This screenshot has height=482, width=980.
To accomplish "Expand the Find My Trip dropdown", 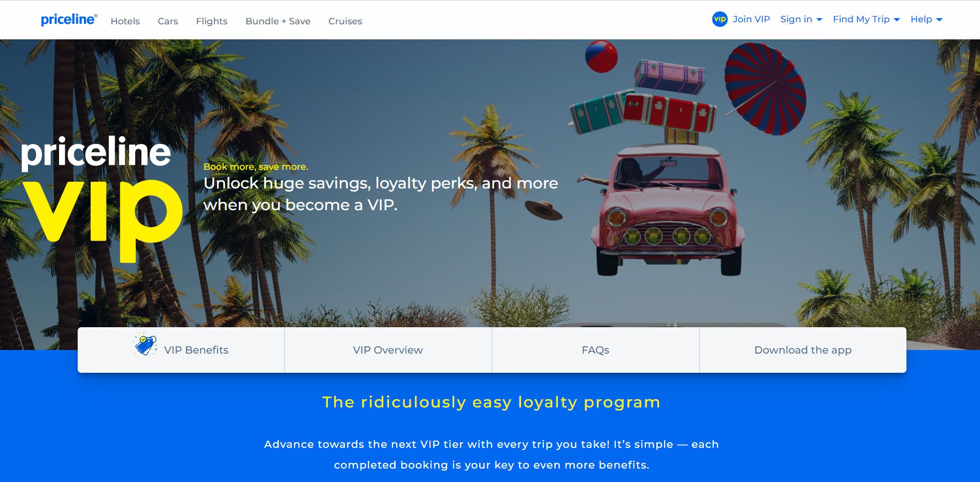I will point(866,19).
